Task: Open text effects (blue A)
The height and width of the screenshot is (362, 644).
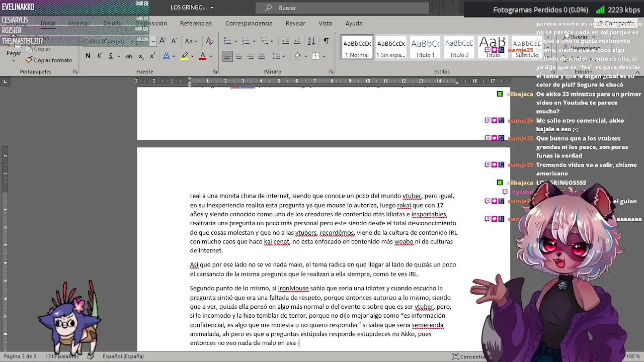Action: 167,56
